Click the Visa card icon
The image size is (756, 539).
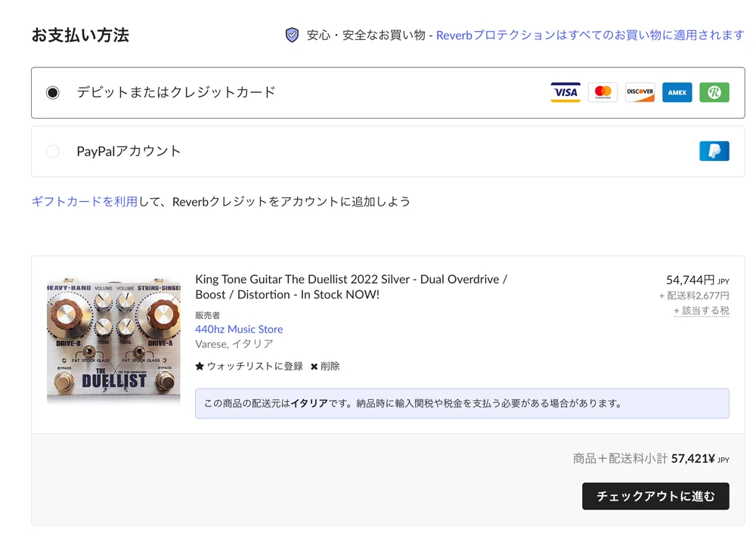tap(565, 92)
